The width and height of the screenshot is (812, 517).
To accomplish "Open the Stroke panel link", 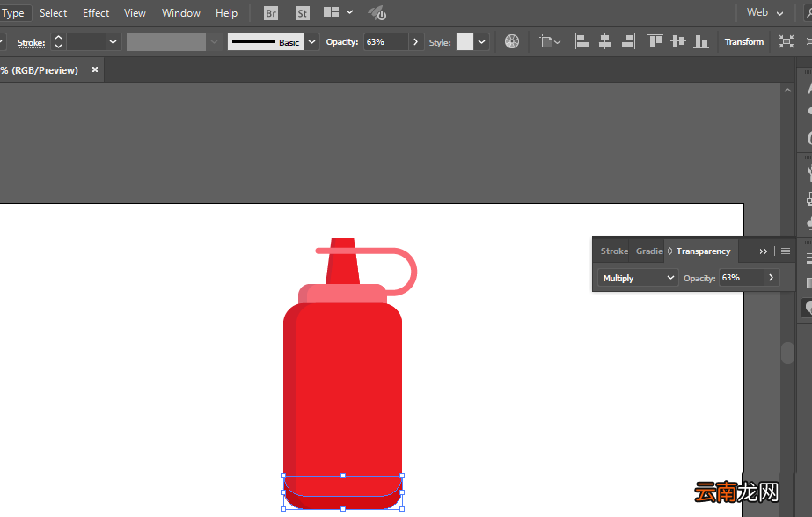I will point(31,42).
